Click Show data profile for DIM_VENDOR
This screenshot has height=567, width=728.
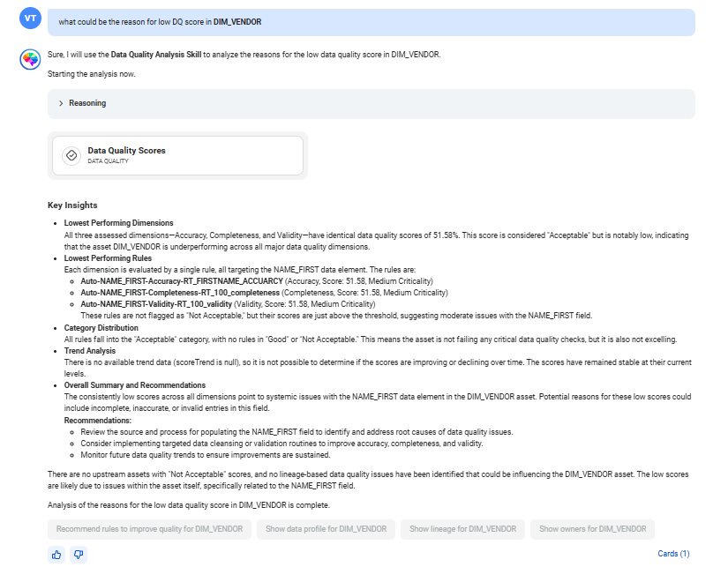(326, 529)
